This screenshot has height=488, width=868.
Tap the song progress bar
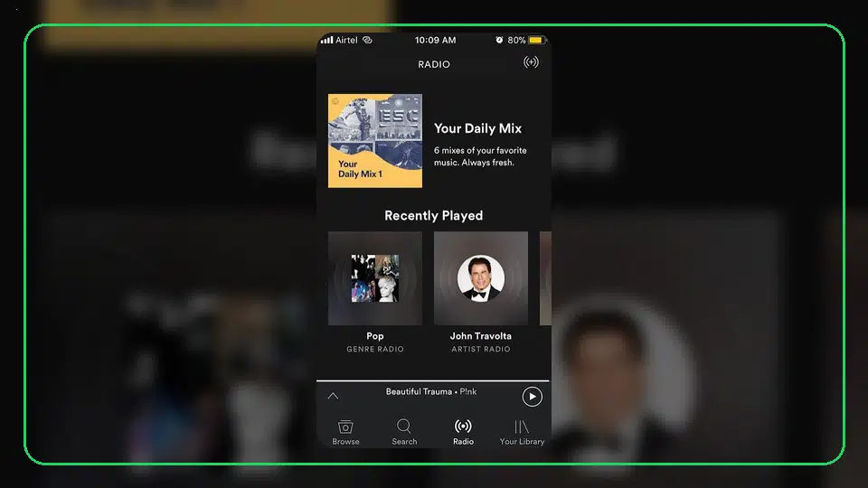433,380
